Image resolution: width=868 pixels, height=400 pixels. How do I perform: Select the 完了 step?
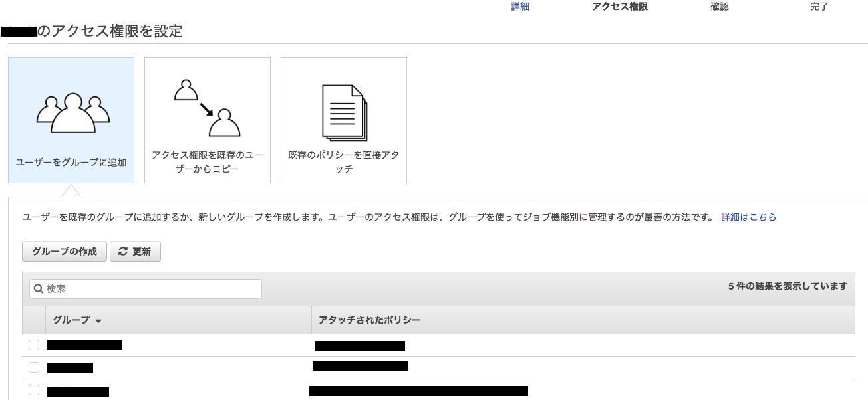(x=819, y=6)
